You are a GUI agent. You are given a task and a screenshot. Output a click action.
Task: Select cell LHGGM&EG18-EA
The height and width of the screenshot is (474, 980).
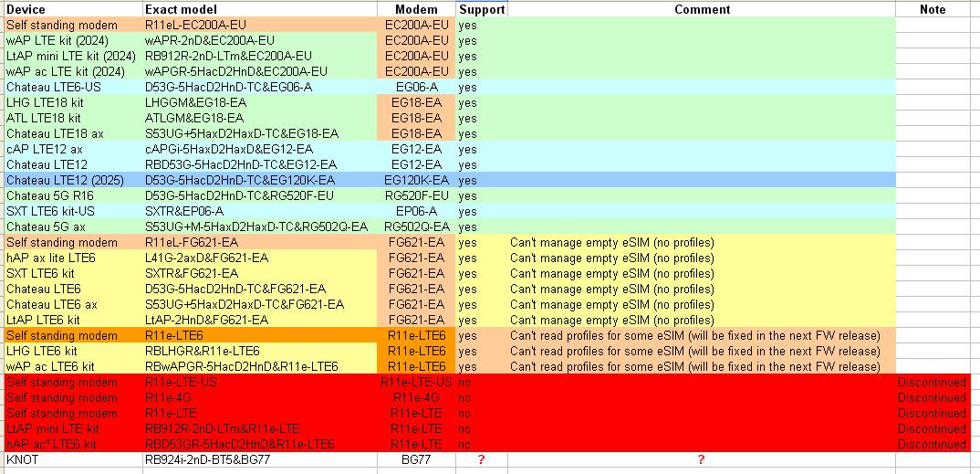pyautogui.click(x=259, y=102)
